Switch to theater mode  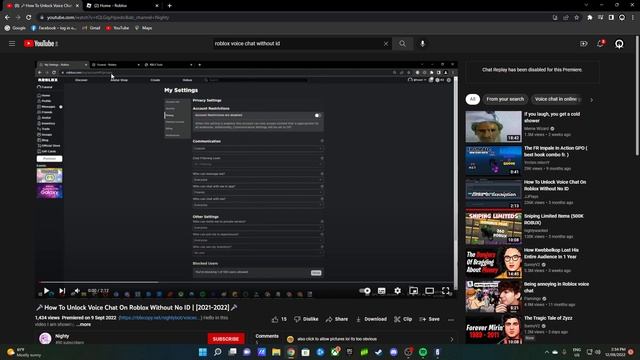pyautogui.click(x=429, y=291)
